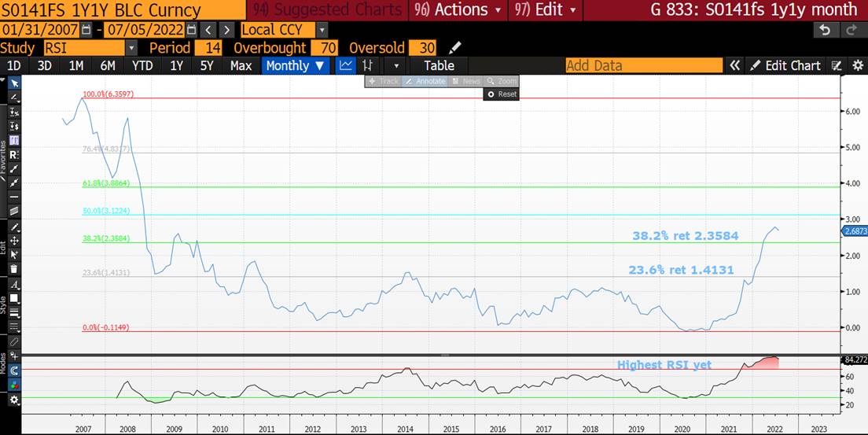Open the end date calendar picker
This screenshot has width=868, height=435.
(x=192, y=30)
